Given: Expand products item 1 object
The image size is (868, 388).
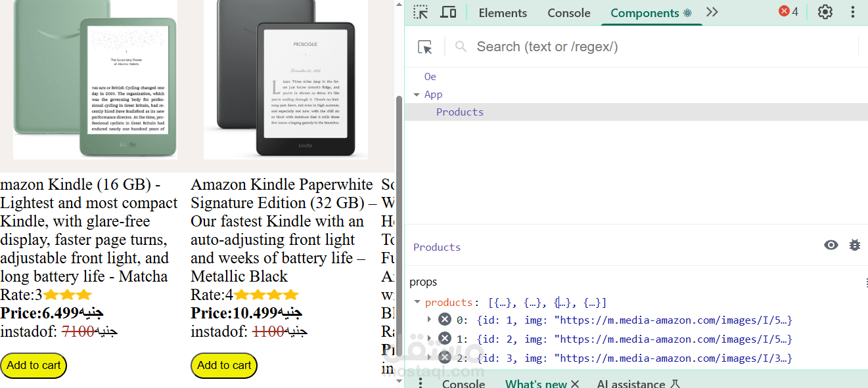Looking at the screenshot, I should coord(429,339).
